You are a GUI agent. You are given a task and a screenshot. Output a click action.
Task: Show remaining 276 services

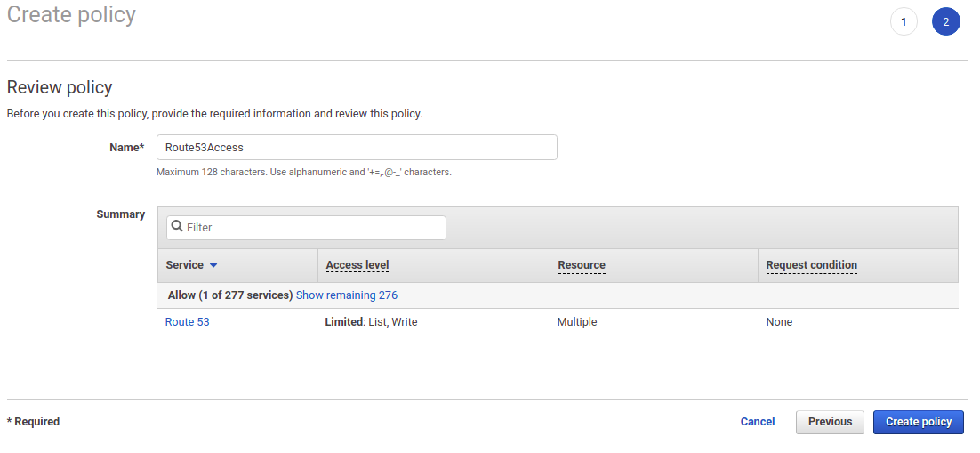(346, 295)
